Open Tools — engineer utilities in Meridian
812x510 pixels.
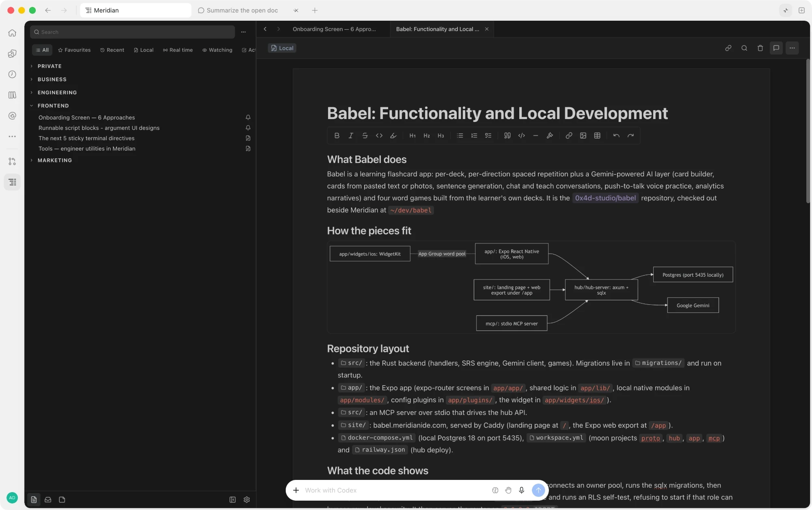tap(87, 149)
